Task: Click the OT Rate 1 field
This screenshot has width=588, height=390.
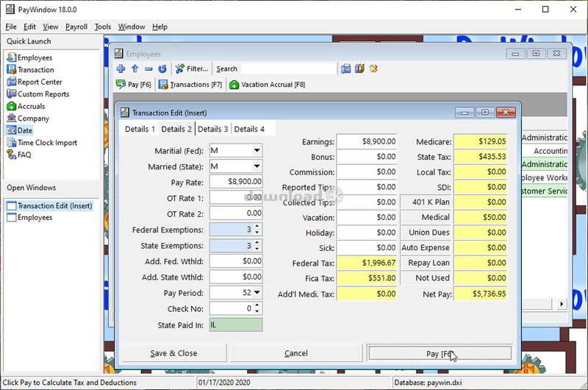Action: click(x=236, y=197)
